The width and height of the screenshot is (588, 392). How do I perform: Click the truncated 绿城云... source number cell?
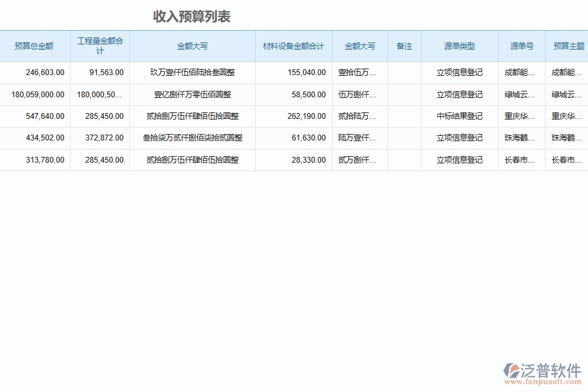click(521, 94)
